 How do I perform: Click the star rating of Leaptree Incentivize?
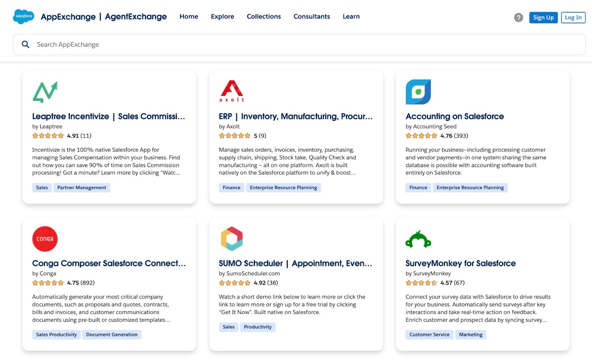(48, 136)
